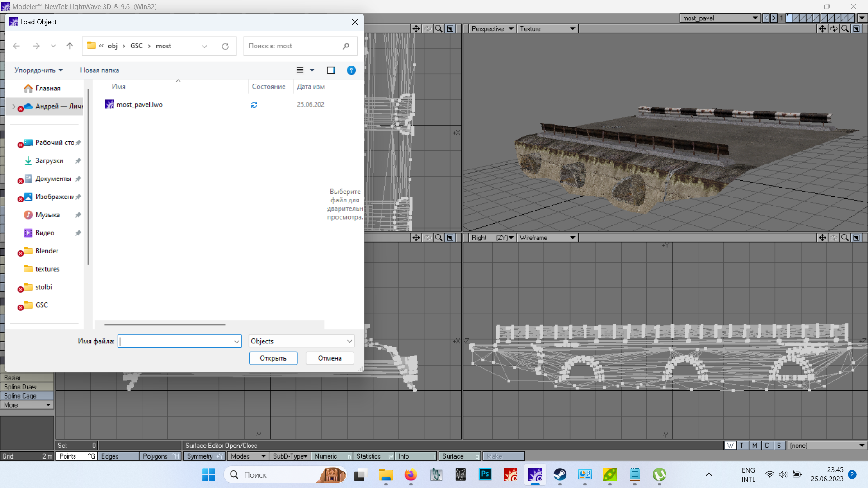868x488 pixels.
Task: Click the Отмена button
Action: click(x=330, y=358)
